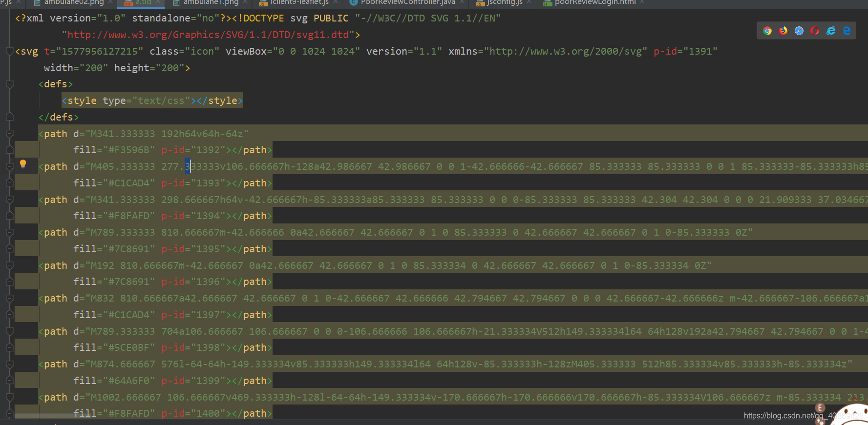This screenshot has height=425, width=868.
Task: Click the standalone="no" declaration
Action: tap(176, 18)
